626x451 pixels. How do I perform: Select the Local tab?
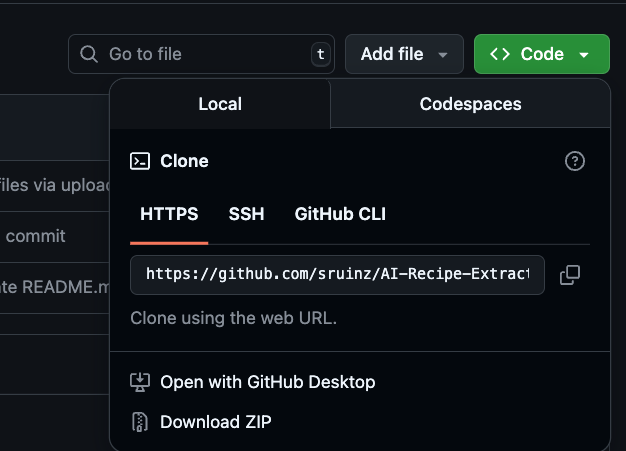[220, 104]
